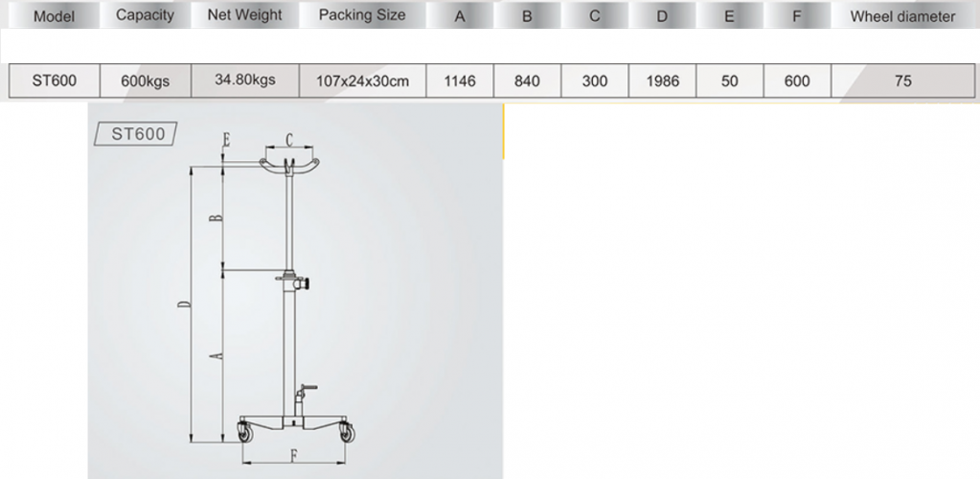This screenshot has height=479, width=980.
Task: Click the Packing Size column header
Action: tap(362, 15)
